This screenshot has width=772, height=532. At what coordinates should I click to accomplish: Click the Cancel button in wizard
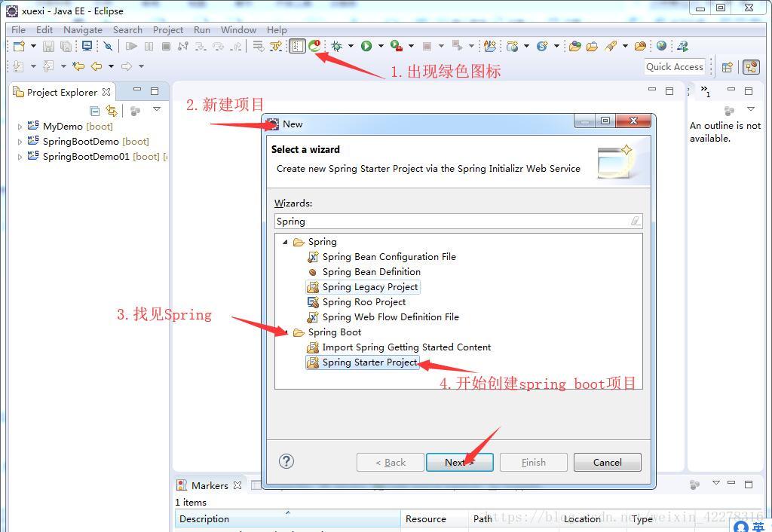pyautogui.click(x=607, y=463)
